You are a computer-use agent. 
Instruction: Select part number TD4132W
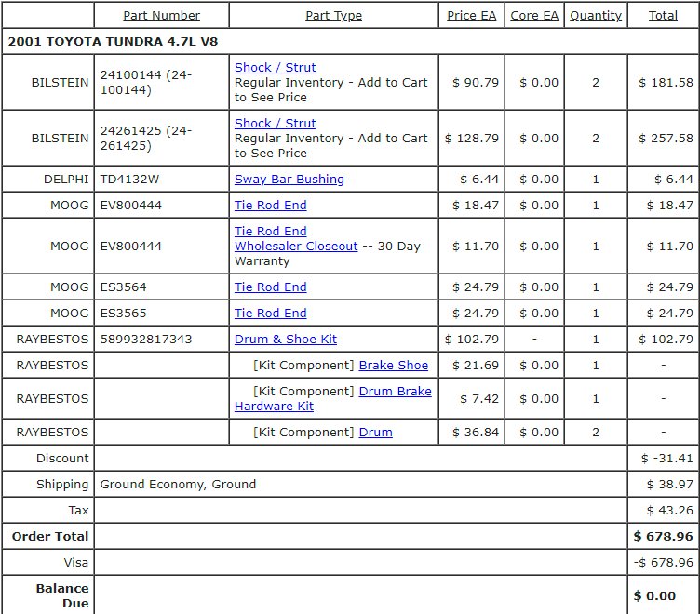coord(129,179)
